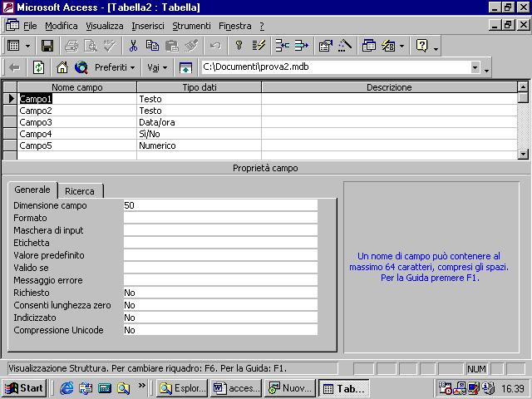Viewport: 532px width, 399px height.
Task: Select row selector for Campo2
Action: click(x=10, y=111)
